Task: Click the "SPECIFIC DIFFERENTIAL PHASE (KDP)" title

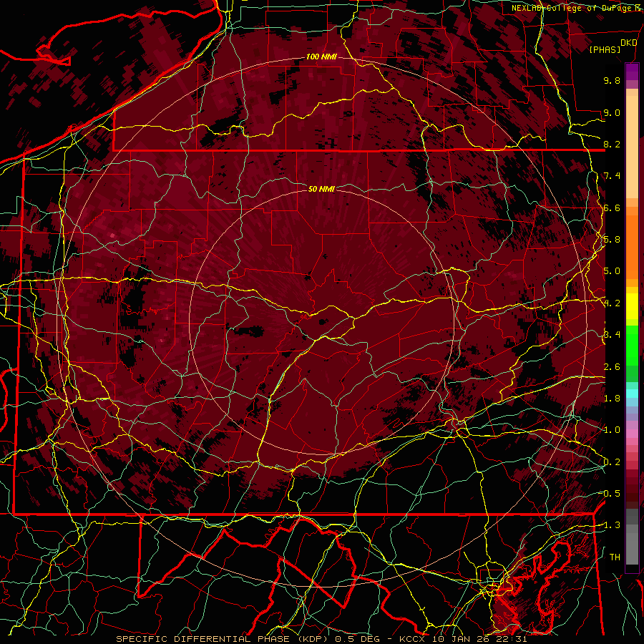Action: point(224,639)
